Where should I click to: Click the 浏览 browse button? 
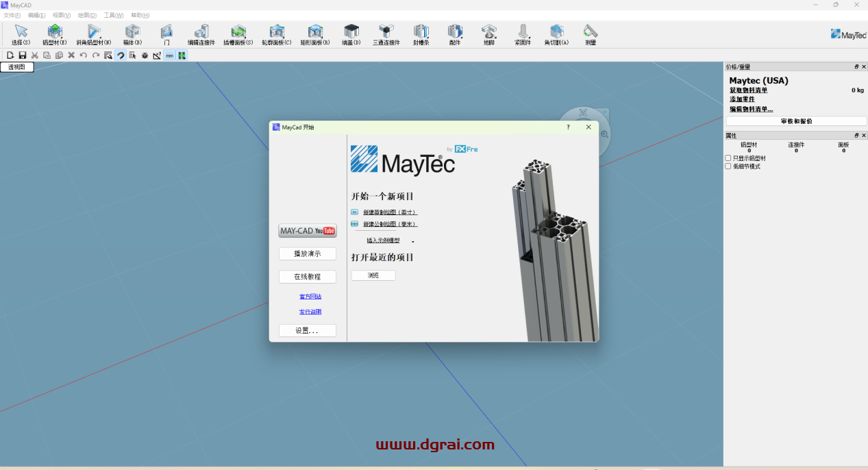[373, 275]
